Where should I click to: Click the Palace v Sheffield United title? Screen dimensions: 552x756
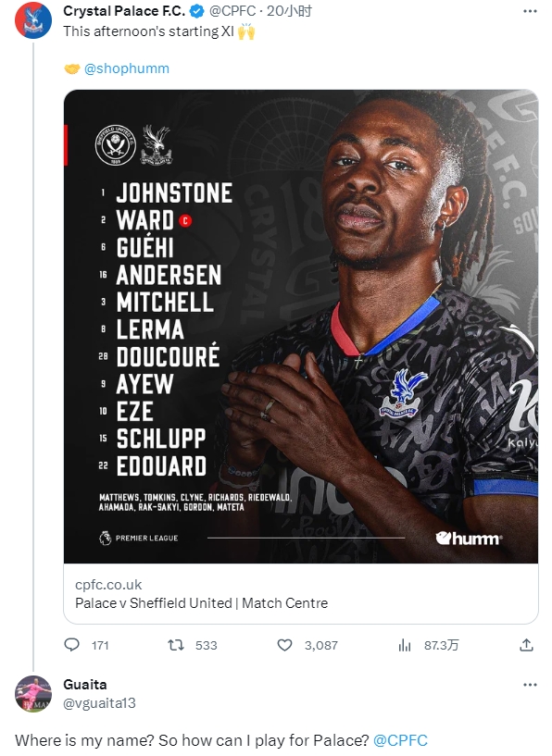coord(201,603)
